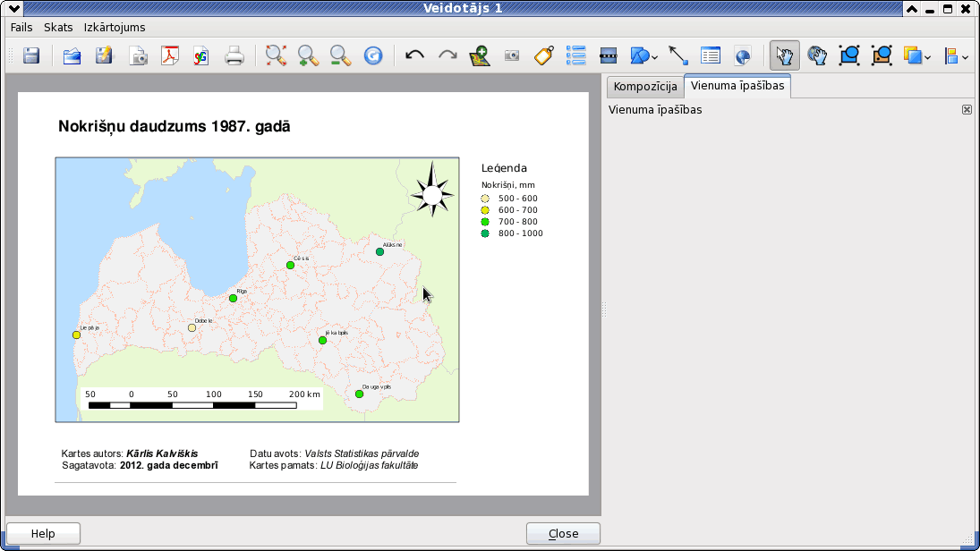Click the Raise selected items icon
980x551 pixels.
[913, 55]
